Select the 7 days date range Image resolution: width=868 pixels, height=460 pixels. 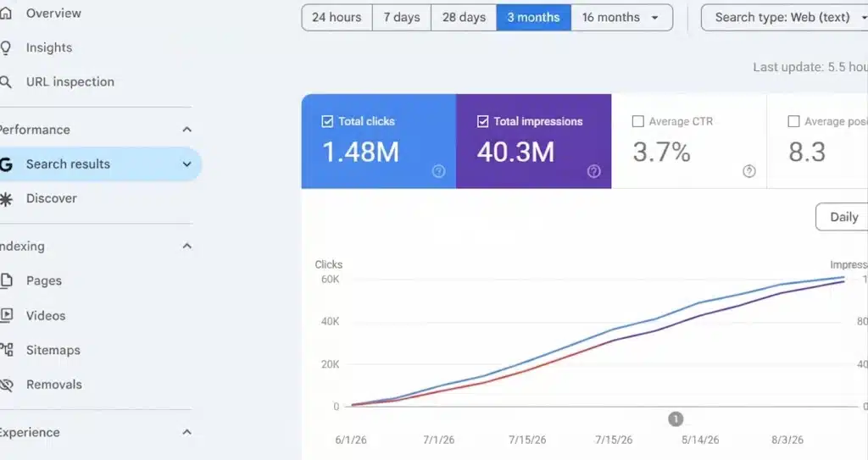tap(402, 18)
